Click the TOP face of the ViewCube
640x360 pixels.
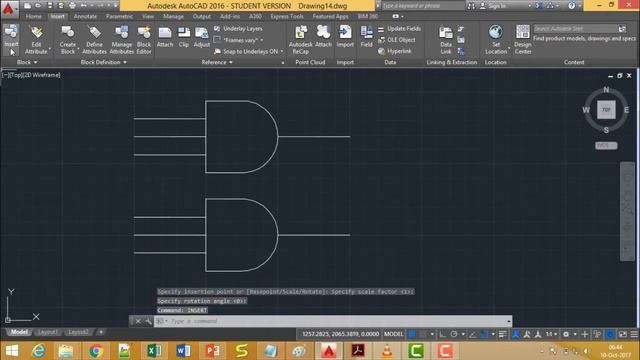click(x=606, y=110)
